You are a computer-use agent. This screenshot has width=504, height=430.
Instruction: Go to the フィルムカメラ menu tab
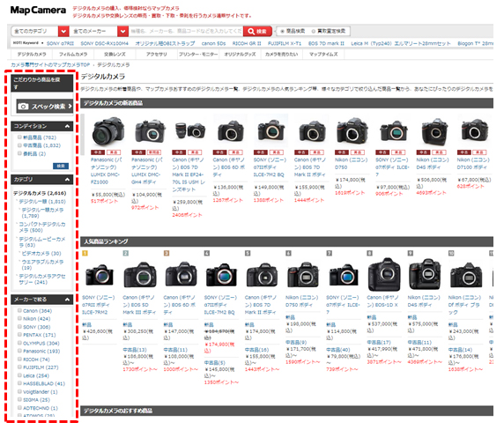pyautogui.click(x=73, y=55)
